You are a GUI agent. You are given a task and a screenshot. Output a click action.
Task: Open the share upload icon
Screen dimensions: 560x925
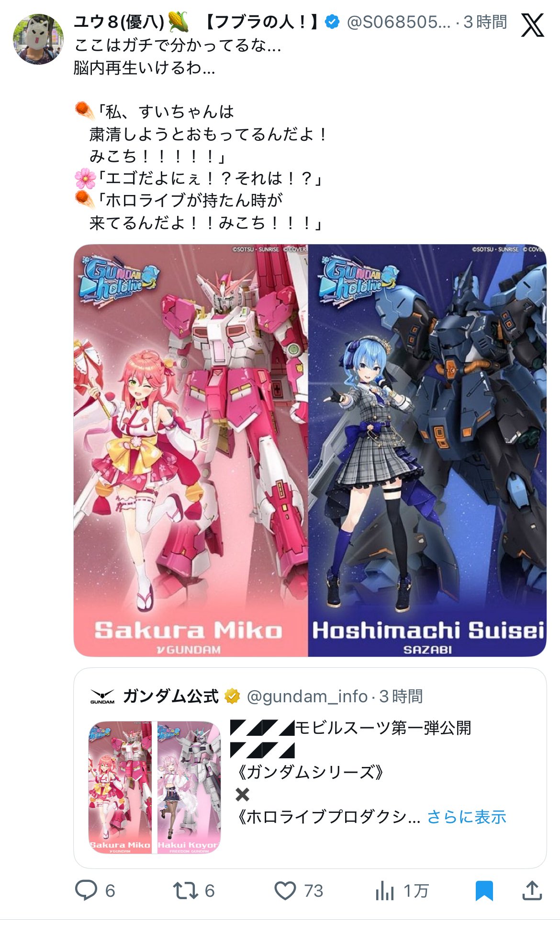532,891
